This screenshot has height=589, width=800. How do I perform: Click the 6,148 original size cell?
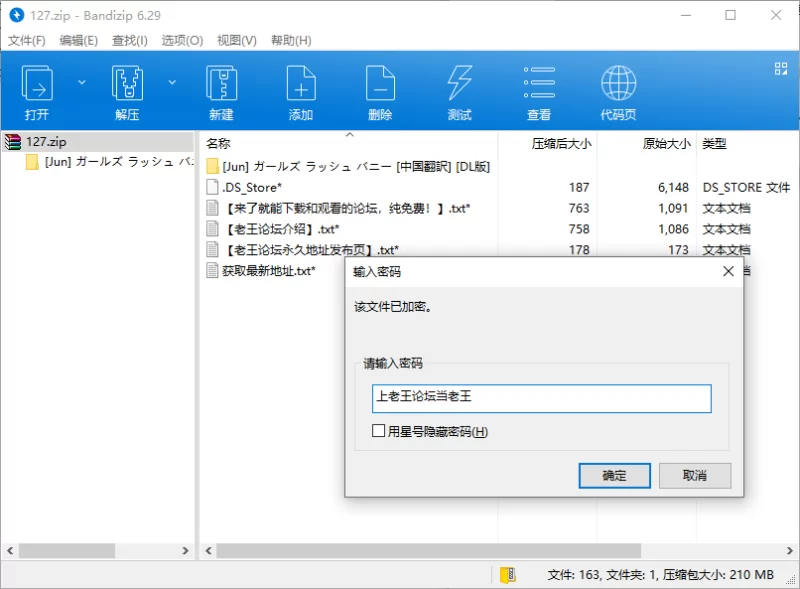coord(673,187)
